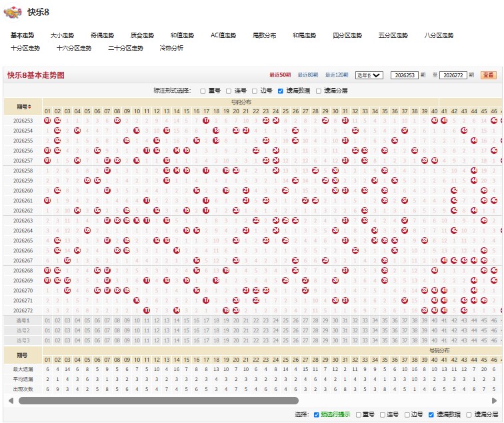Image resolution: width=504 pixels, height=423 pixels.
Task: Select period label 2026270
Action: (23, 290)
